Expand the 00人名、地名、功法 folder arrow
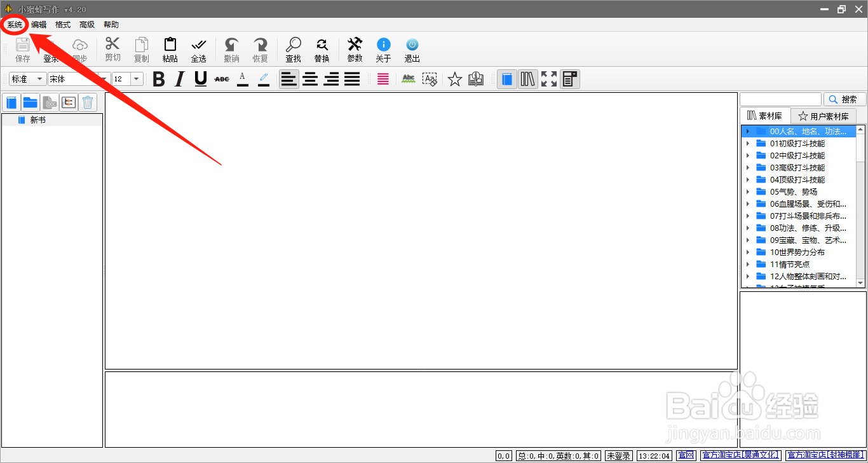Image resolution: width=868 pixels, height=463 pixels. tap(748, 132)
